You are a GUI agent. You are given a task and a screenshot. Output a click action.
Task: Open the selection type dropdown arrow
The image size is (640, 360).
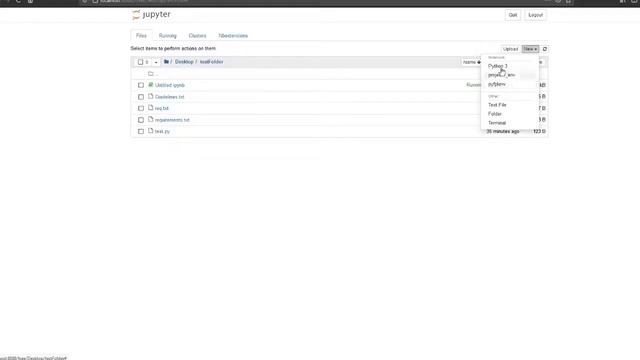point(156,62)
